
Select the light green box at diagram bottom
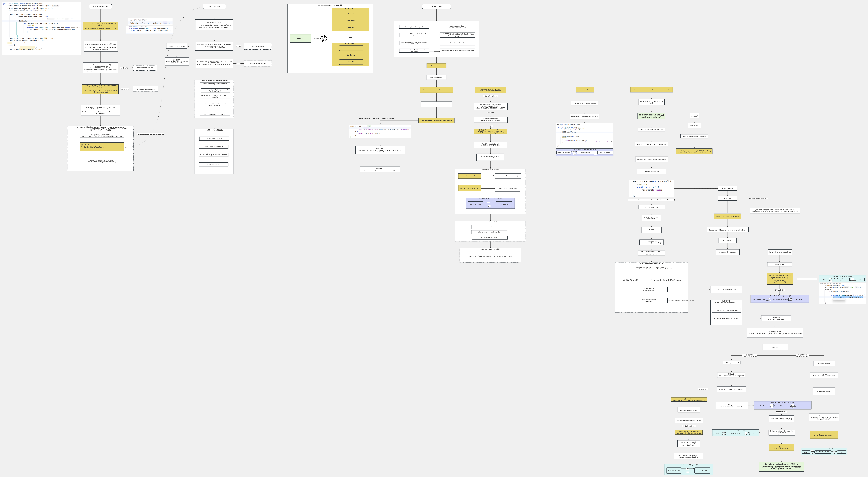[x=781, y=466]
